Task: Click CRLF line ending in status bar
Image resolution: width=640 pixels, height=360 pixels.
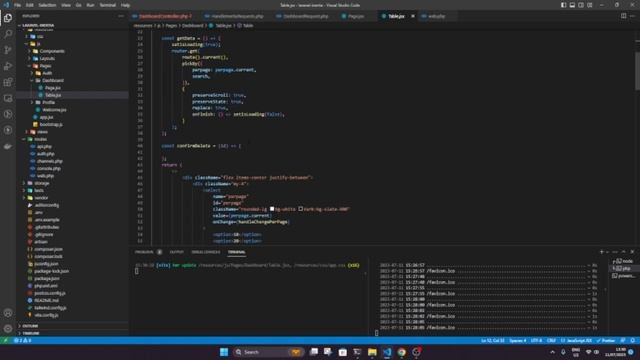Action: pos(551,340)
